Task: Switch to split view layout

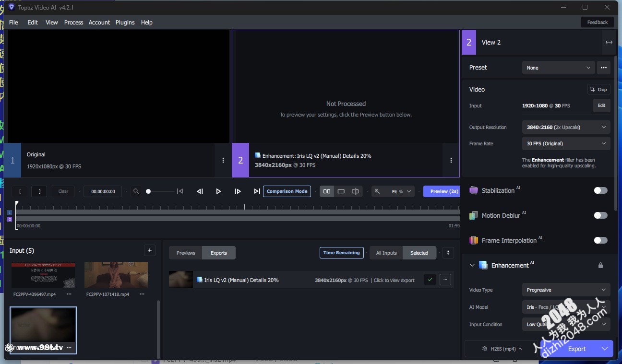Action: [355, 191]
